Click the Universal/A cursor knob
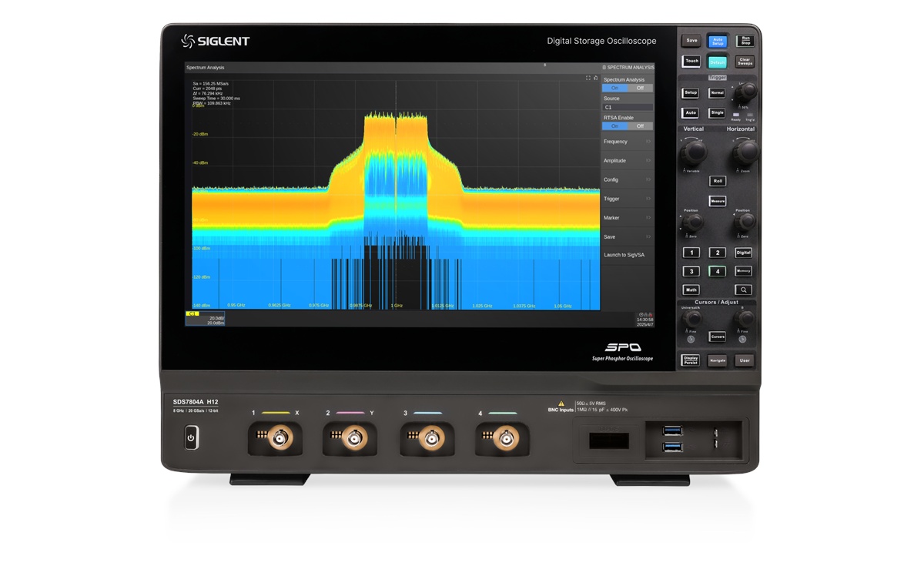Viewport: 924px width, 566px height. tap(692, 318)
